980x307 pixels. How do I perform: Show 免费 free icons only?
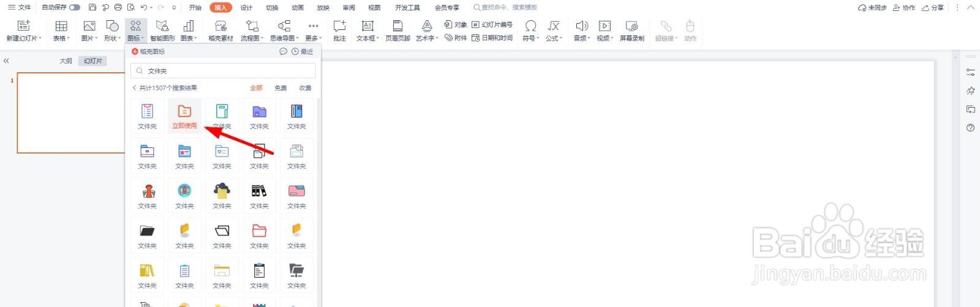[281, 88]
